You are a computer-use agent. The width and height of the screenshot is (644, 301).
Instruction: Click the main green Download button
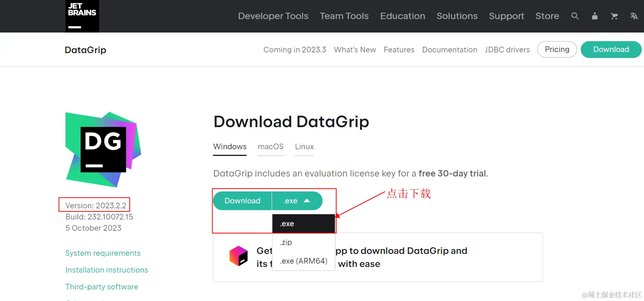242,201
